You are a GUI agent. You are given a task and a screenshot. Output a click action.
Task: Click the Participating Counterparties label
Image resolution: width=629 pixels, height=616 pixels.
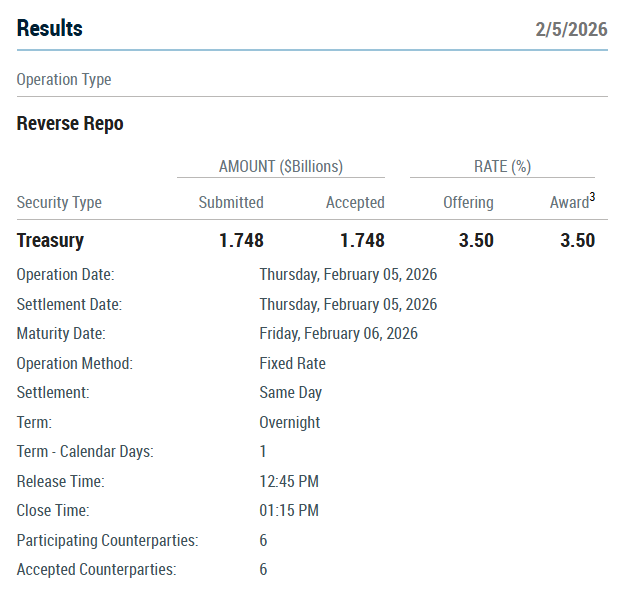pos(108,541)
